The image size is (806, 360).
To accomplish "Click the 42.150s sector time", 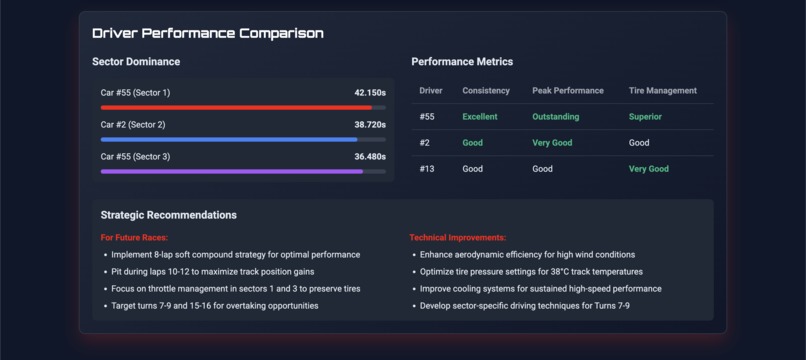I will click(x=370, y=93).
